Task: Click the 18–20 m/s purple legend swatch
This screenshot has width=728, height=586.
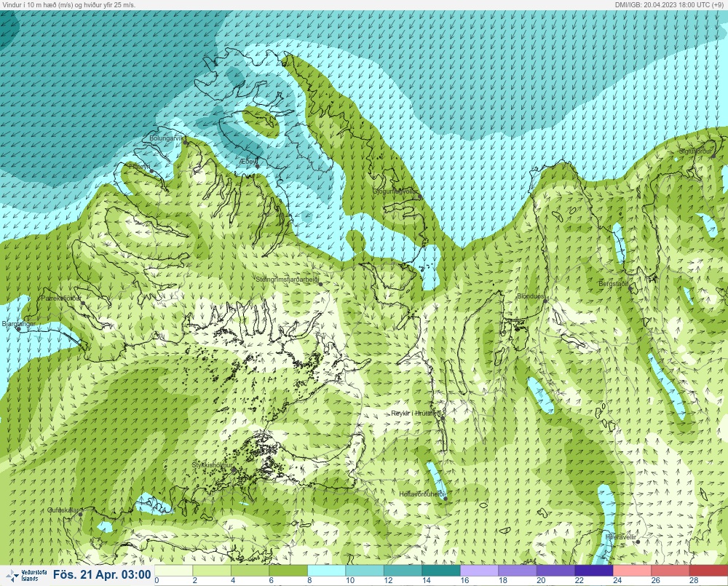Action: coord(518,570)
